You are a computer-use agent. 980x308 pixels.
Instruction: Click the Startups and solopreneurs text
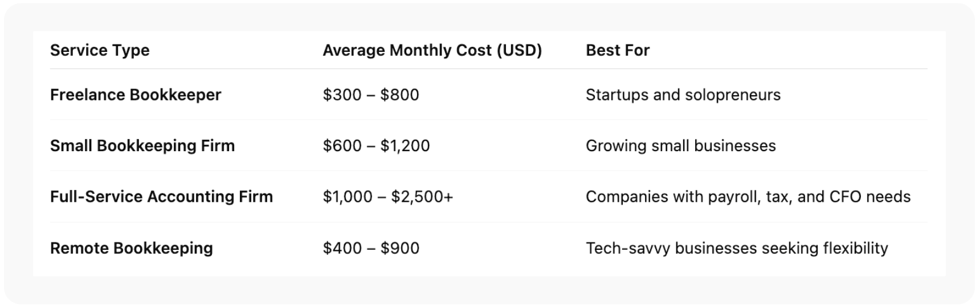point(683,95)
